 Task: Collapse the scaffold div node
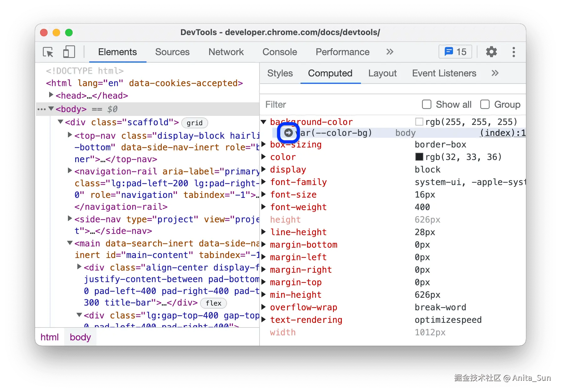click(x=60, y=122)
